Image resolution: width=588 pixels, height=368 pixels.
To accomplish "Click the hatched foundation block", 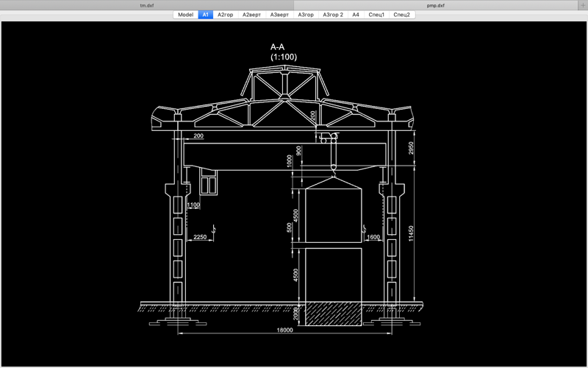I will point(334,314).
